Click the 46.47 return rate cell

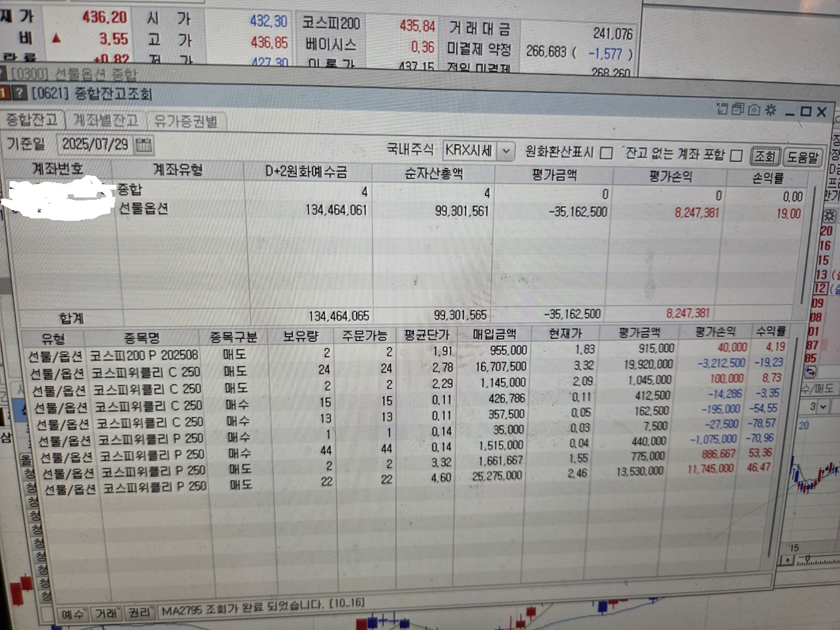pos(759,467)
